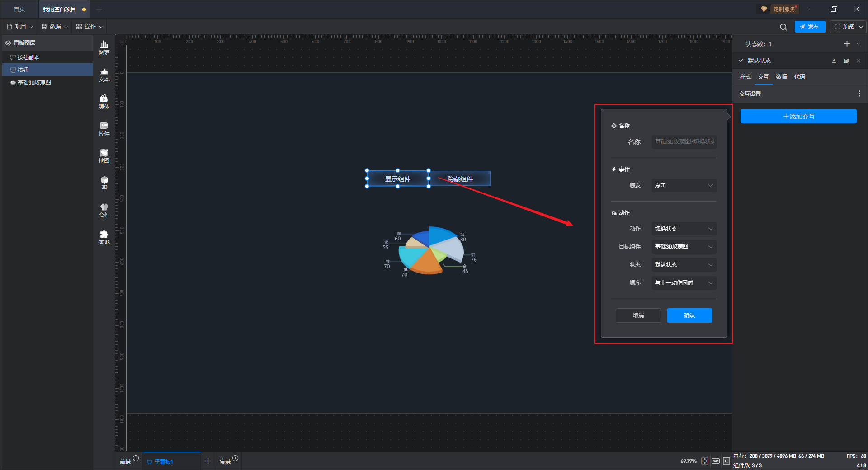Screen dimensions: 868x470
Task: Expand the 顺序 order dropdown
Action: click(684, 283)
